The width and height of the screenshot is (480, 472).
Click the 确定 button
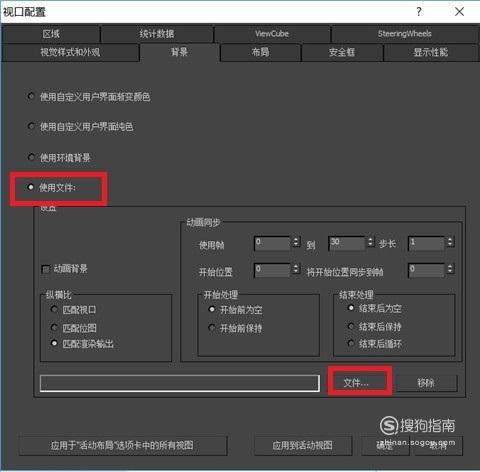[385, 446]
